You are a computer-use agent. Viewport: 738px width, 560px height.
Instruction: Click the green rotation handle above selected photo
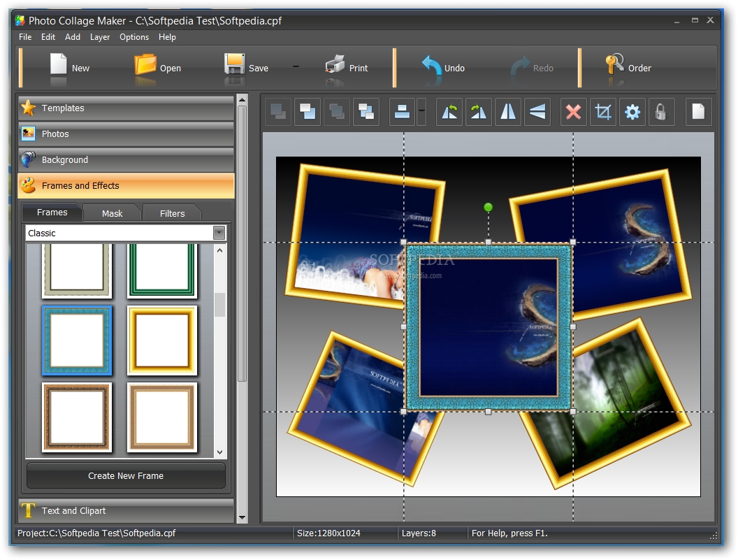488,207
